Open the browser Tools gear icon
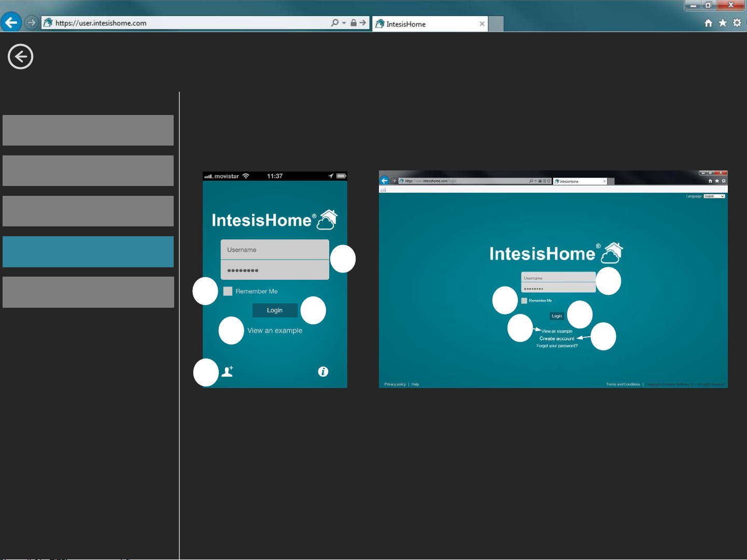This screenshot has height=560, width=747. 737,23
